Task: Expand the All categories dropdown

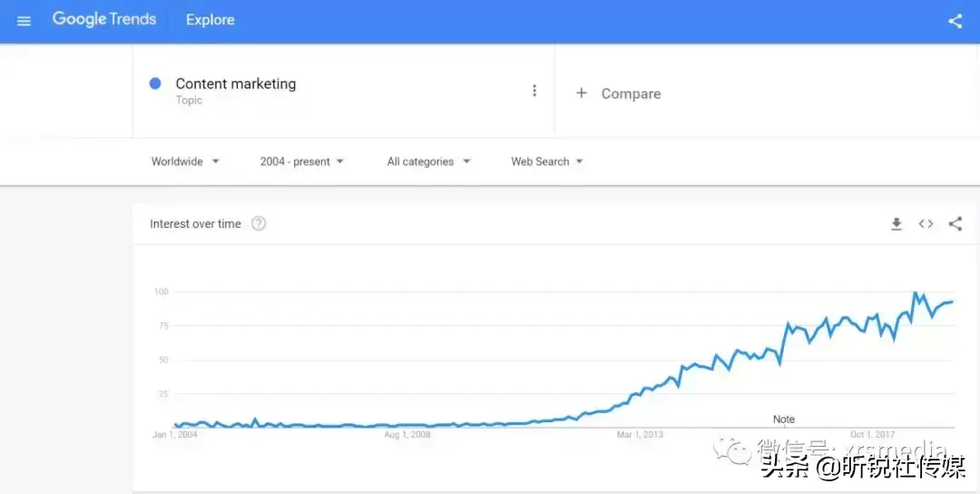Action: (428, 162)
